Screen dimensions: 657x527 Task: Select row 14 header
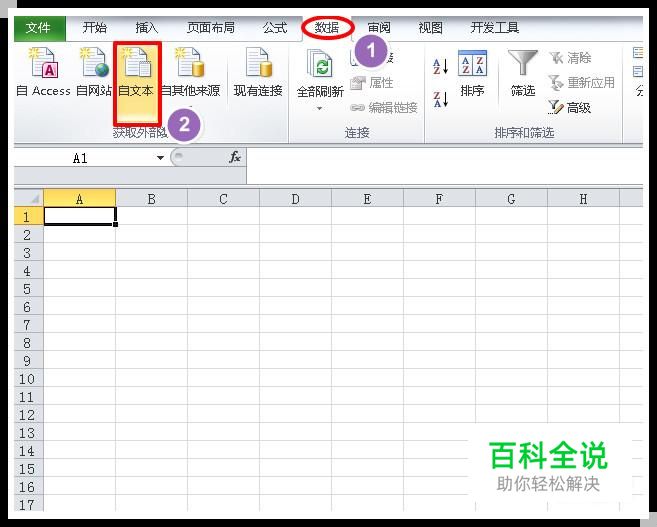(x=28, y=451)
